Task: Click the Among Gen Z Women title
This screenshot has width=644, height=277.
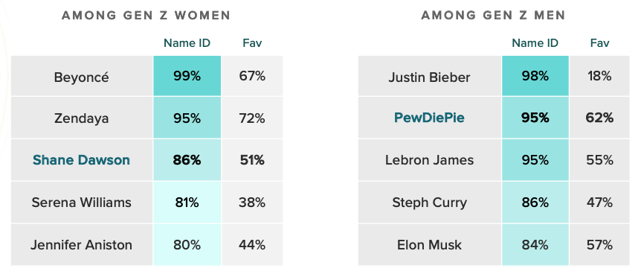Action: [146, 16]
